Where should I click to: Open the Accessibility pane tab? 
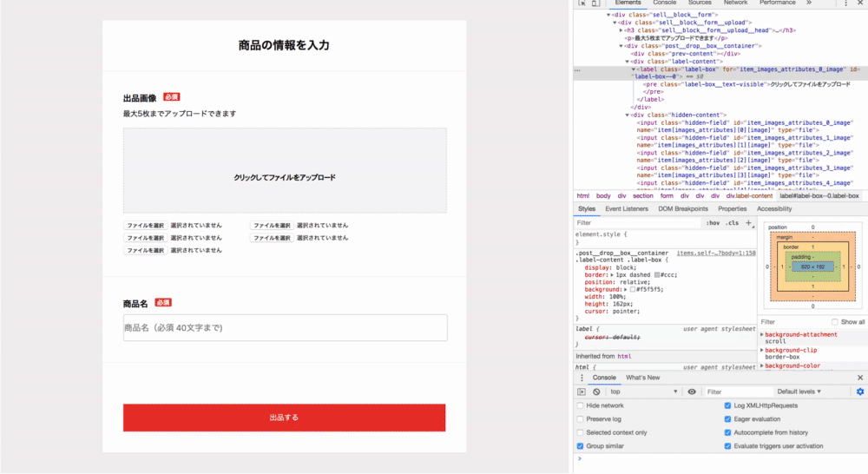774,208
